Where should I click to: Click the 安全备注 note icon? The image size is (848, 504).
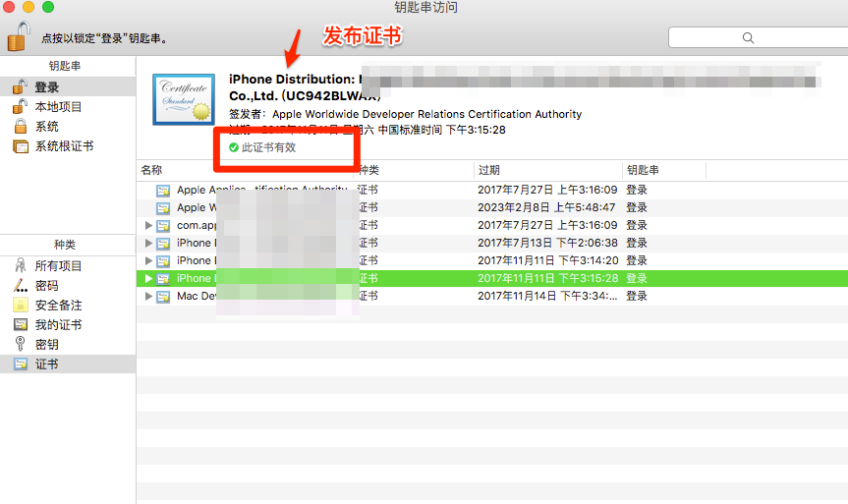tap(20, 305)
